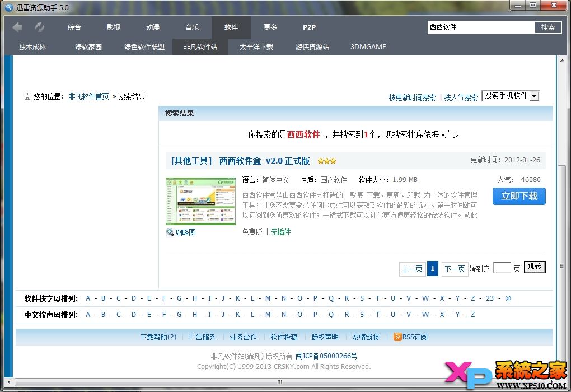The width and height of the screenshot is (571, 392).
Task: Click the 人气: 46080 popularity text
Action: [x=519, y=179]
